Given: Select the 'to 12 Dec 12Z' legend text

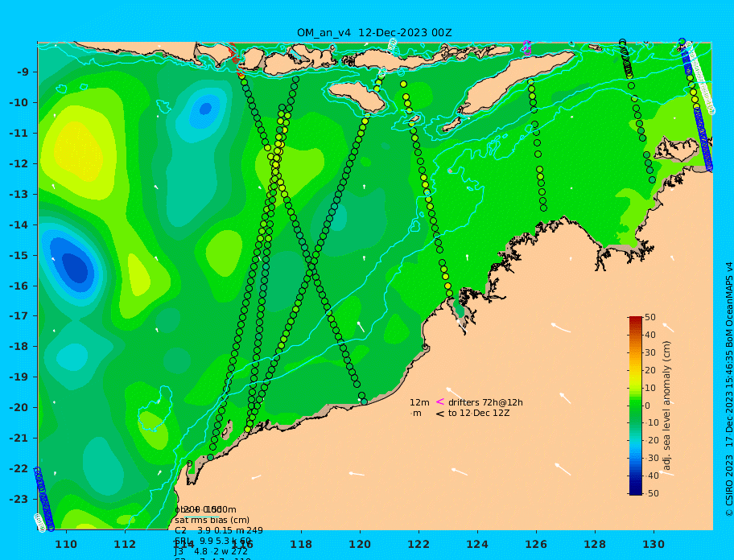Looking at the screenshot, I should [479, 414].
